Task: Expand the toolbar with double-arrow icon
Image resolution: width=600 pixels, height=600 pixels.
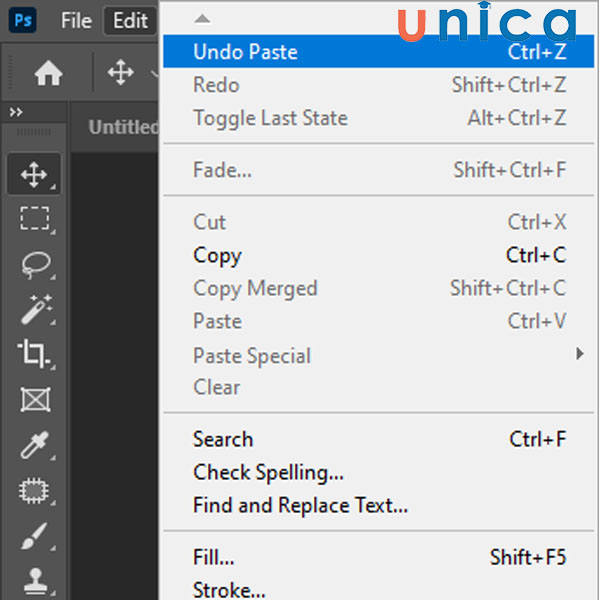Action: tap(16, 112)
